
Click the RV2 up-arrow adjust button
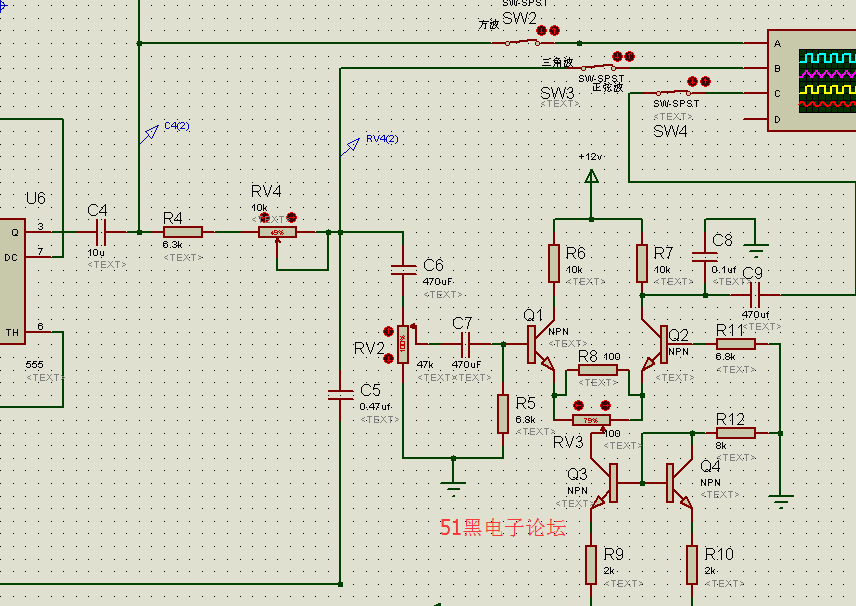(x=388, y=331)
